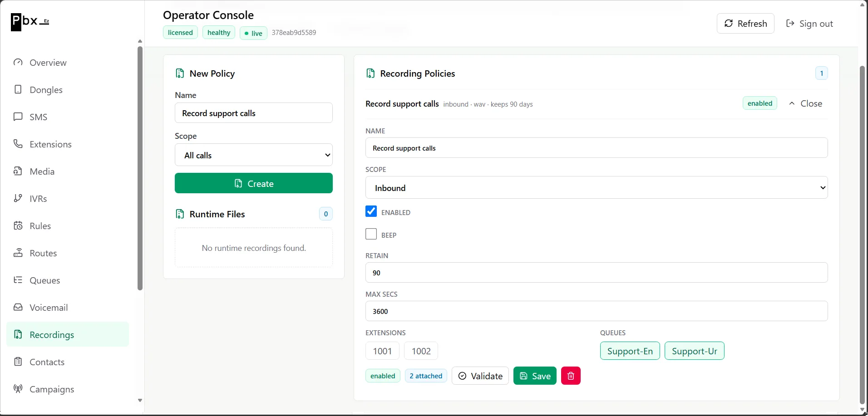Click the Queues list icon
This screenshot has height=416, width=868.
click(18, 280)
